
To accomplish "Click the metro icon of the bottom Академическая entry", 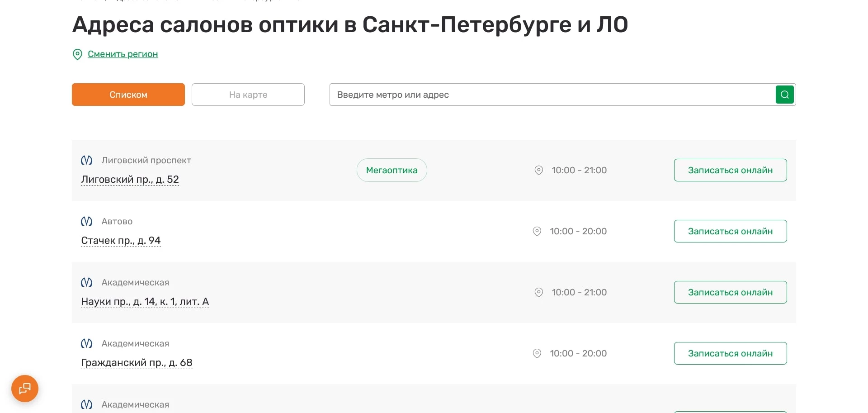I will pos(86,404).
